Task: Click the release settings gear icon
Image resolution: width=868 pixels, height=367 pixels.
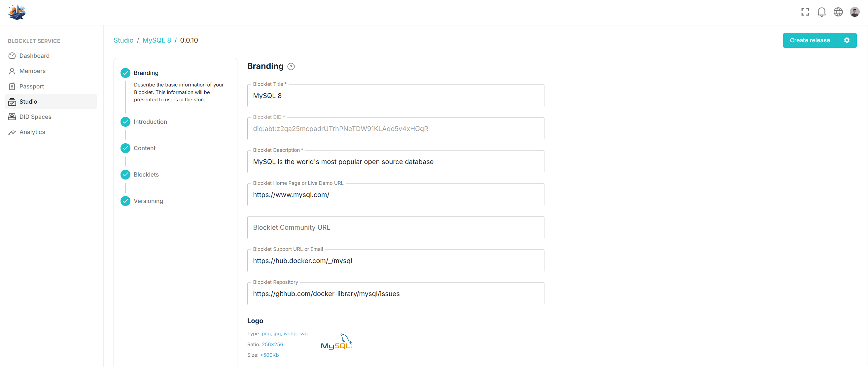Action: click(847, 40)
